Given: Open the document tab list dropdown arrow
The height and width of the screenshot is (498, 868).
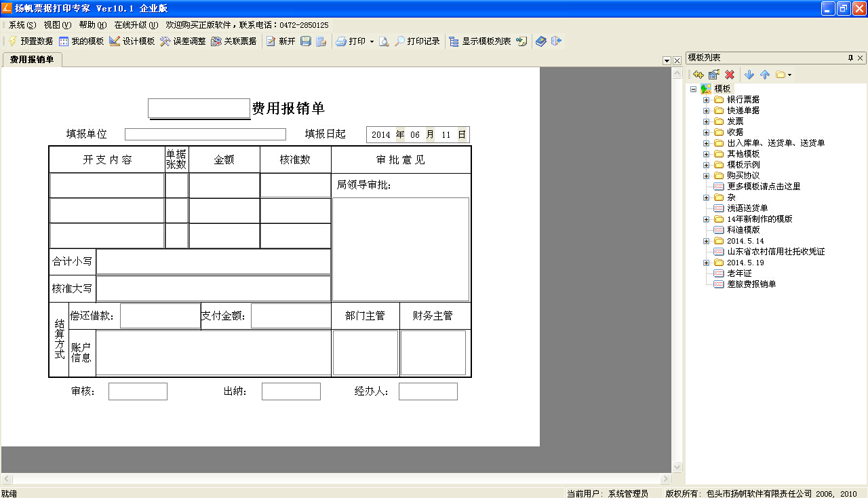Looking at the screenshot, I should [667, 61].
